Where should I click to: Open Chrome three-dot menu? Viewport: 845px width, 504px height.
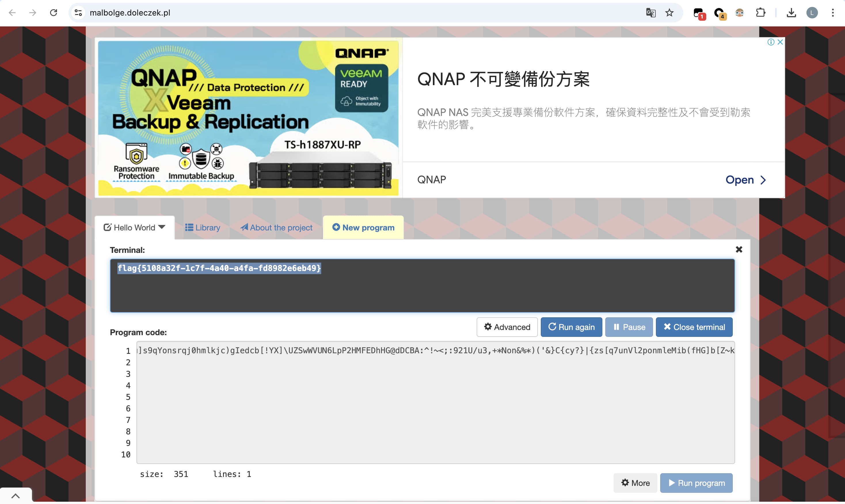tap(833, 13)
